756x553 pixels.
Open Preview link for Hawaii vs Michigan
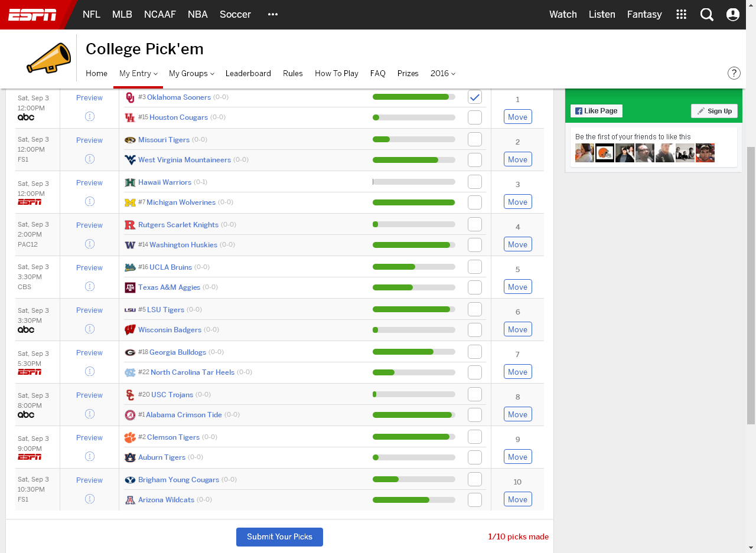(89, 183)
